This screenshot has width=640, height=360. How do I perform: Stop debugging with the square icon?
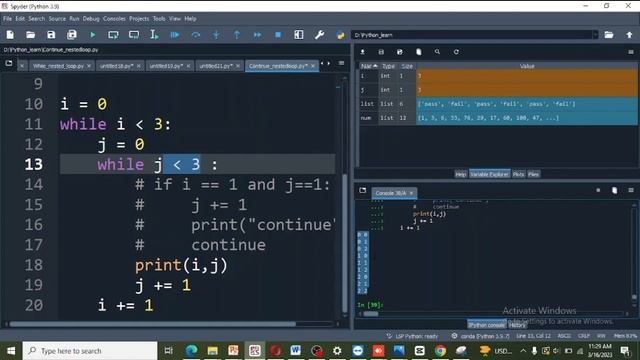[278, 35]
